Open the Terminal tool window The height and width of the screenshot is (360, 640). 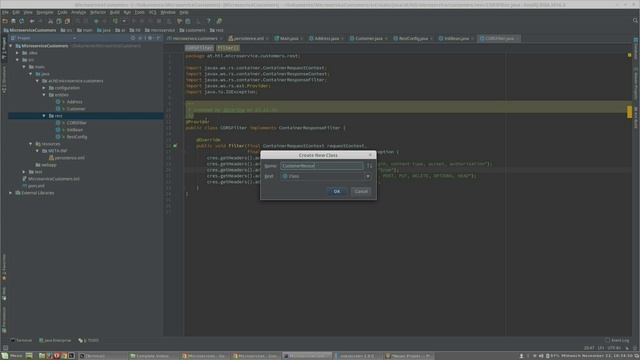point(21,340)
